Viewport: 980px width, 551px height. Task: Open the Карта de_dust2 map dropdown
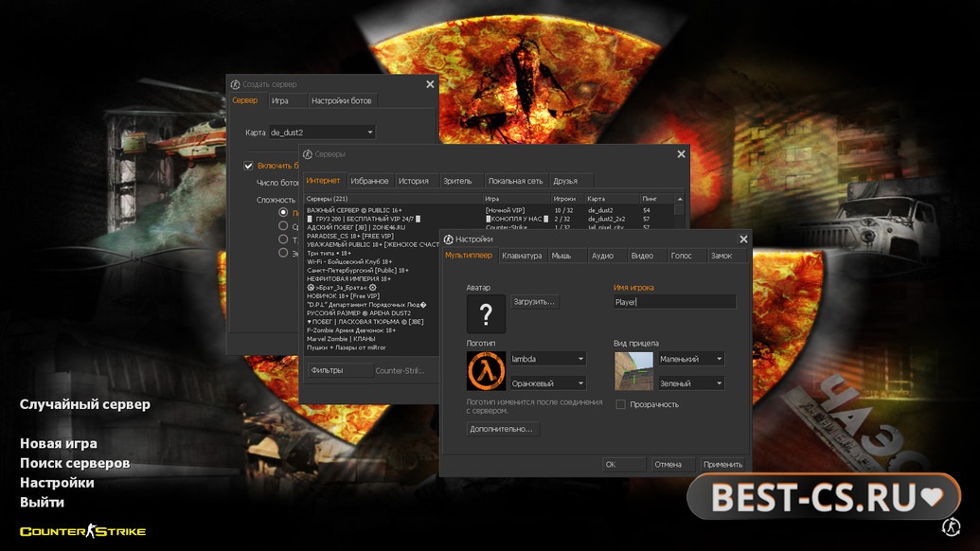322,133
